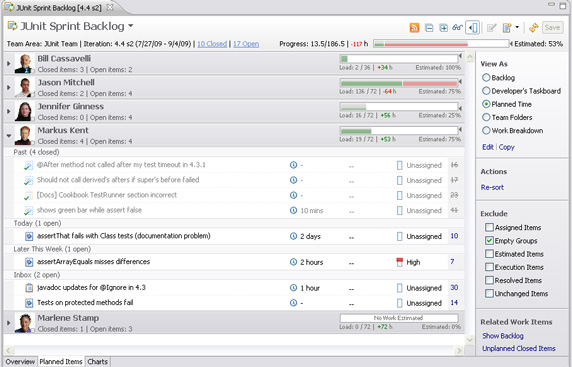Image resolution: width=572 pixels, height=367 pixels.
Task: Collapse Markus Kent's group
Action: [9, 135]
